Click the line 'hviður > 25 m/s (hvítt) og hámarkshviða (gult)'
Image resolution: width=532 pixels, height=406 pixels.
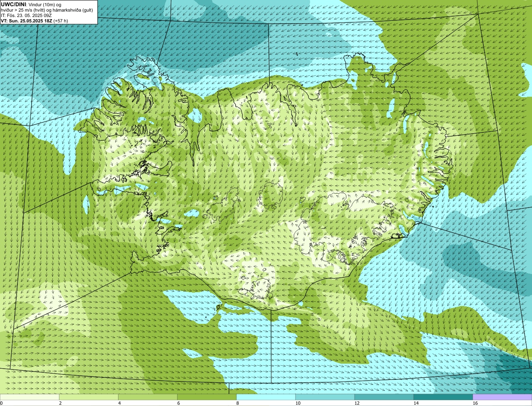pyautogui.click(x=47, y=10)
